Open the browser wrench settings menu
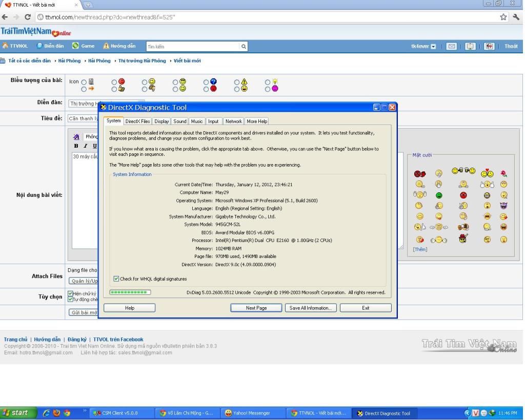Image resolution: width=525 pixels, height=420 pixels. point(516,17)
